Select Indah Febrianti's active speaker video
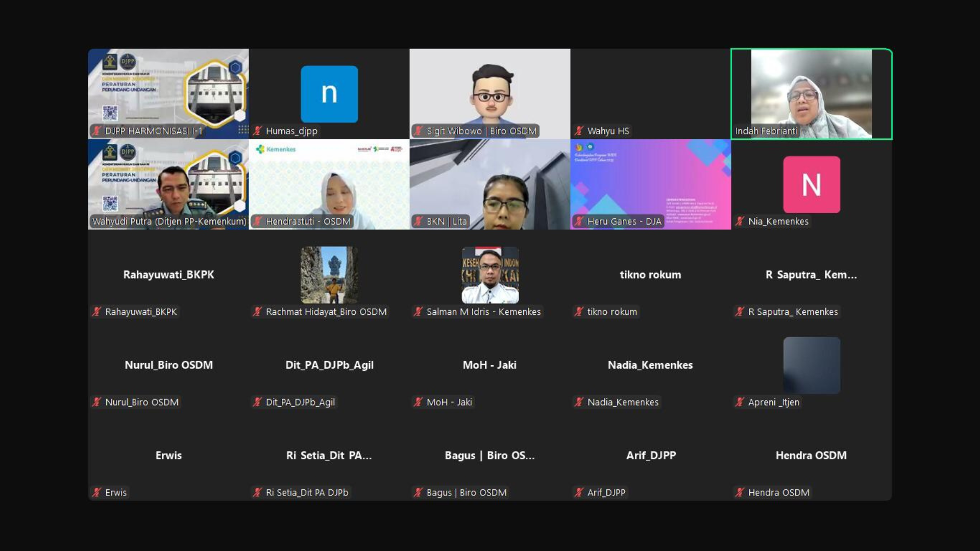Viewport: 980px width, 551px height. point(812,94)
